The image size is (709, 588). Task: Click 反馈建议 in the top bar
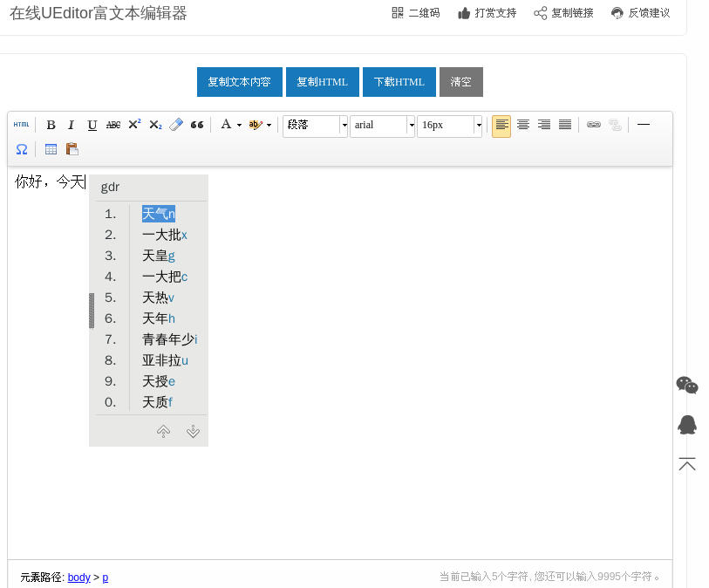coord(640,12)
